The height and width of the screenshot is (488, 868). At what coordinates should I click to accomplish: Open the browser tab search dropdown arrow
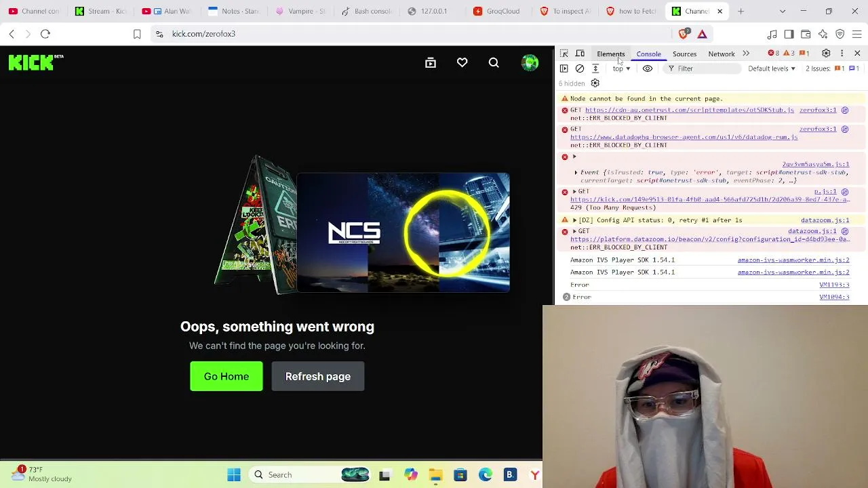783,11
